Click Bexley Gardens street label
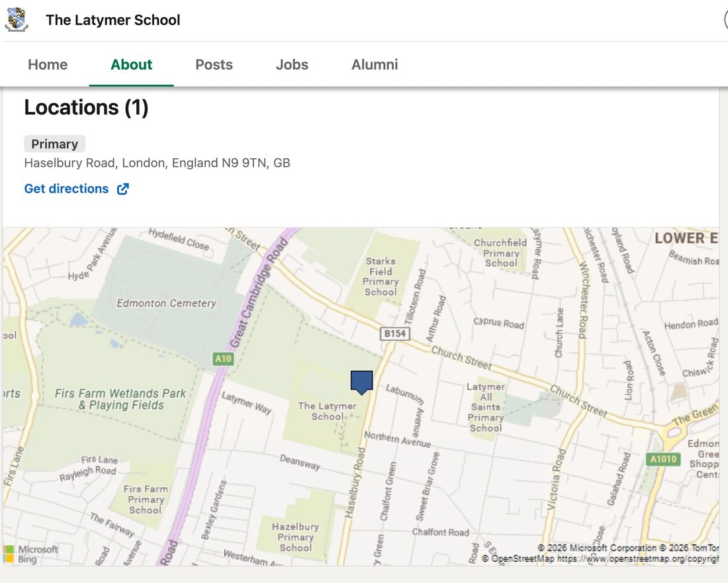 (214, 510)
